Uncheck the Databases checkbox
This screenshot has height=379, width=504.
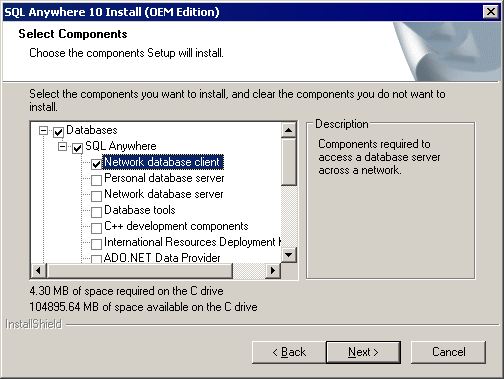(58, 132)
